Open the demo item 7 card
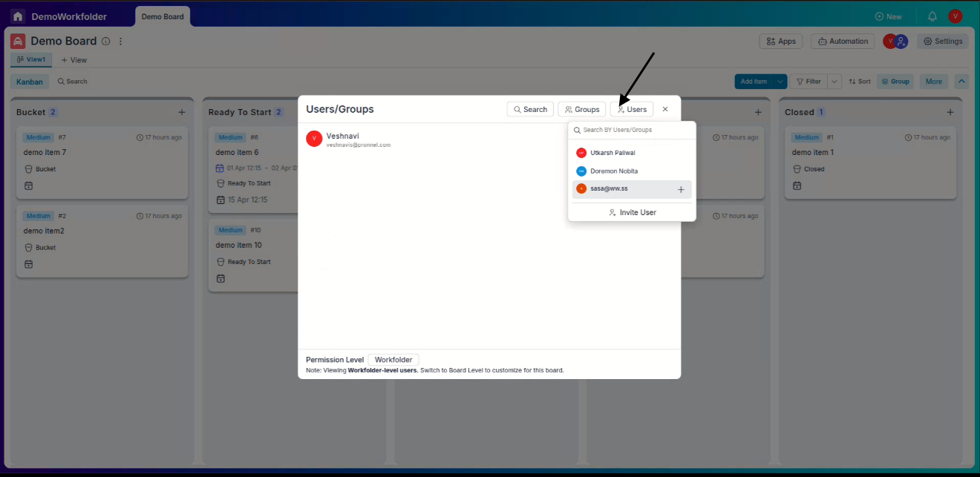Screen dimensions: 980x477 (x=102, y=162)
